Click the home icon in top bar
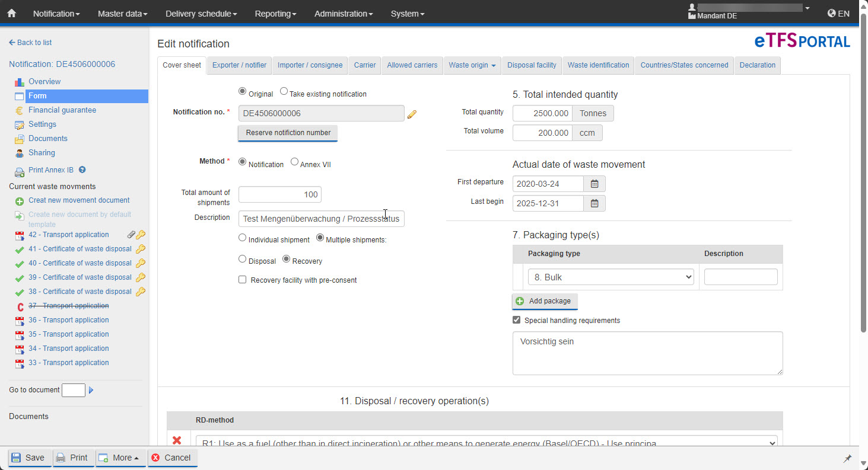Image resolution: width=868 pixels, height=470 pixels. coord(11,13)
